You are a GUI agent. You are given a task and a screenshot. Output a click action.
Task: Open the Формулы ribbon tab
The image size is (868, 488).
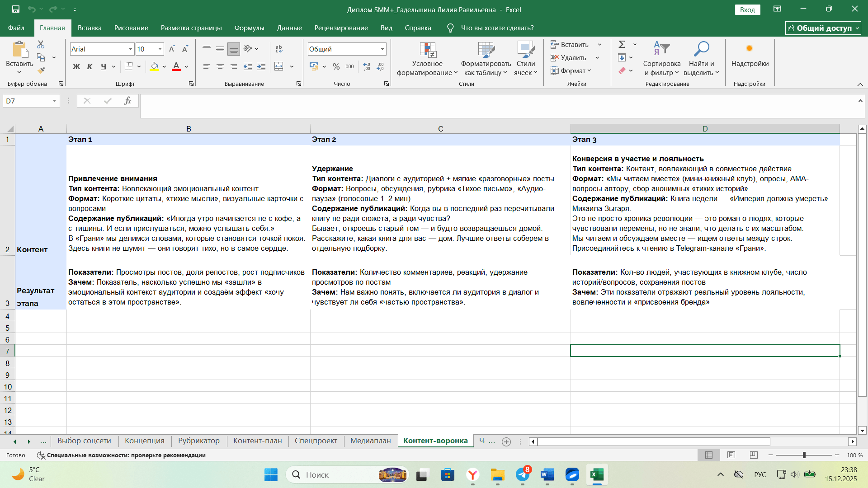(249, 28)
